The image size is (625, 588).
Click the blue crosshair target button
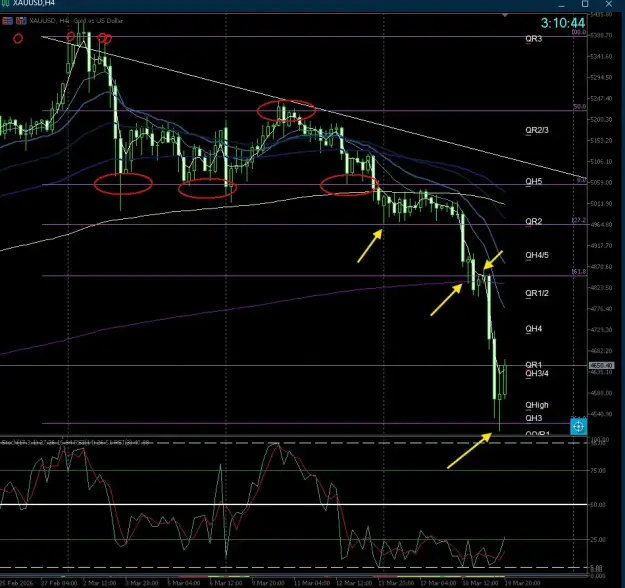click(578, 427)
